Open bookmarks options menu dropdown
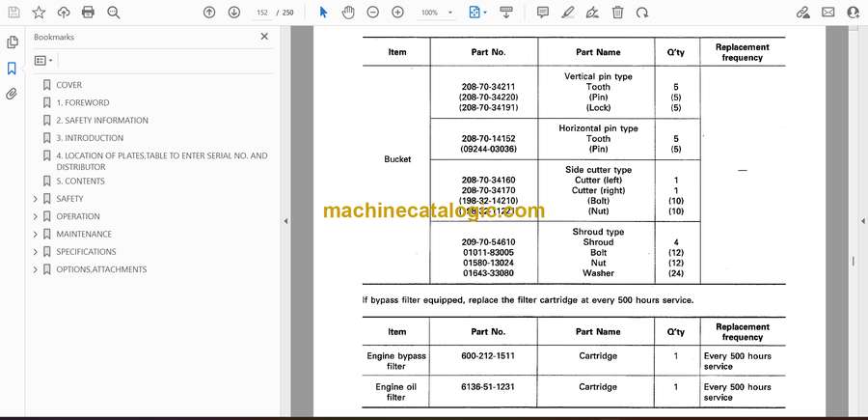This screenshot has height=420, width=868. point(43,61)
